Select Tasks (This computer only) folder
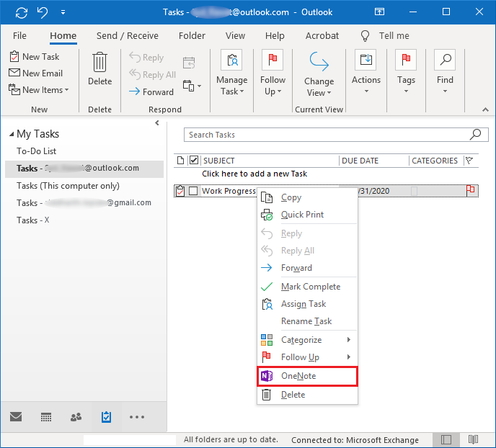The height and width of the screenshot is (448, 496). pyautogui.click(x=68, y=186)
